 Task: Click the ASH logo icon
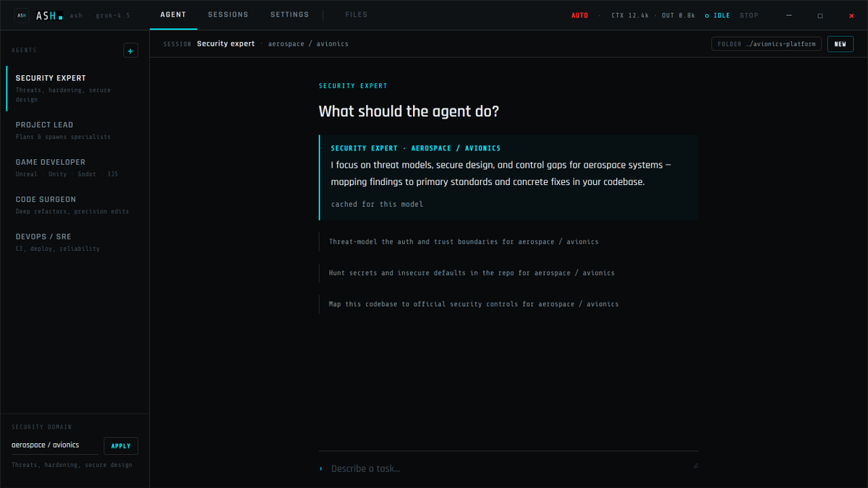click(22, 15)
